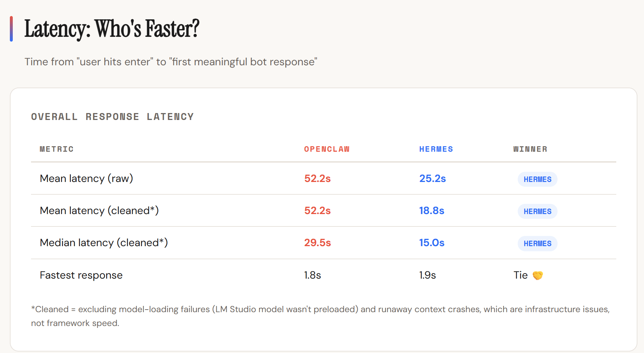Click the gradient accent bar beside the title
The height and width of the screenshot is (353, 644).
pyautogui.click(x=11, y=29)
